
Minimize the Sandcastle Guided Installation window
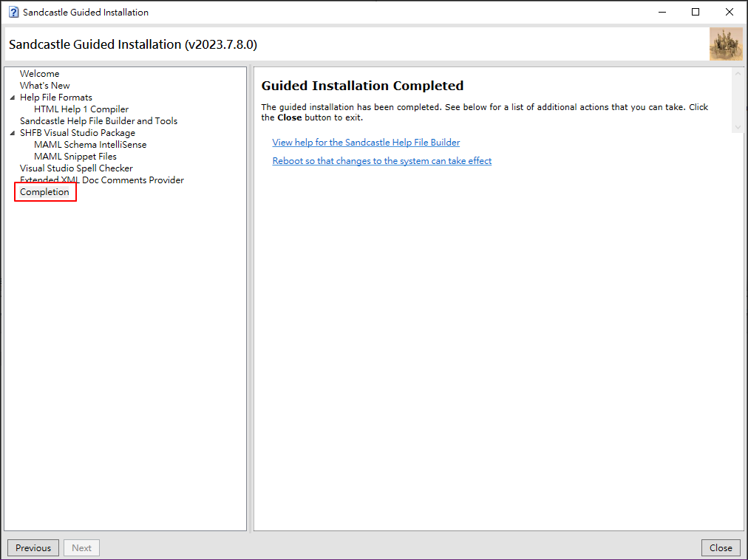pos(662,12)
